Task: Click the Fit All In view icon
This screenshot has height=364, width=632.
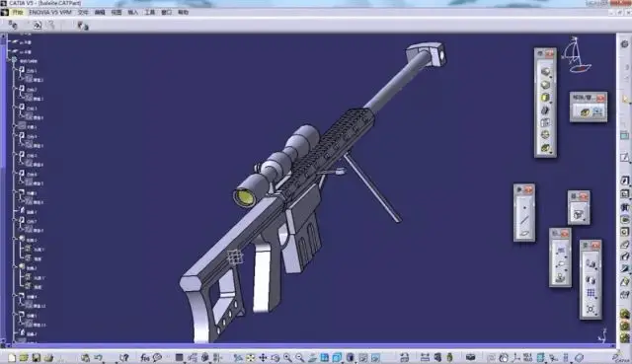Action: point(250,357)
